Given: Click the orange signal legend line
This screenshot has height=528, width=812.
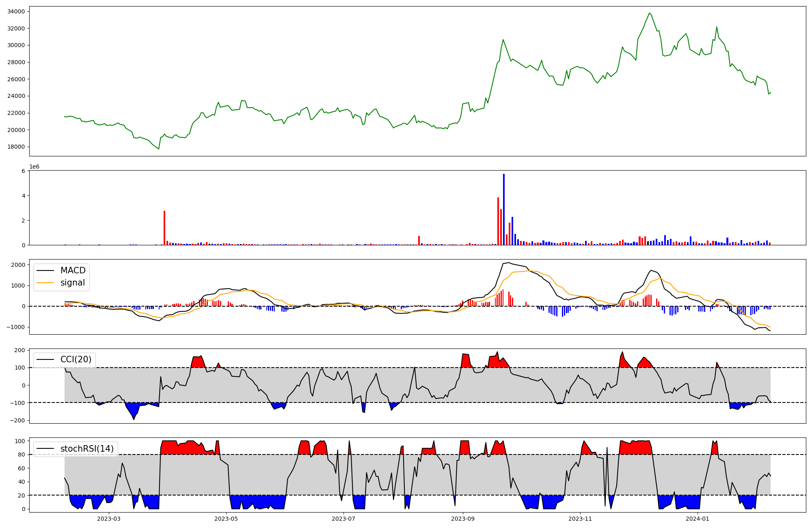Looking at the screenshot, I should (x=45, y=283).
